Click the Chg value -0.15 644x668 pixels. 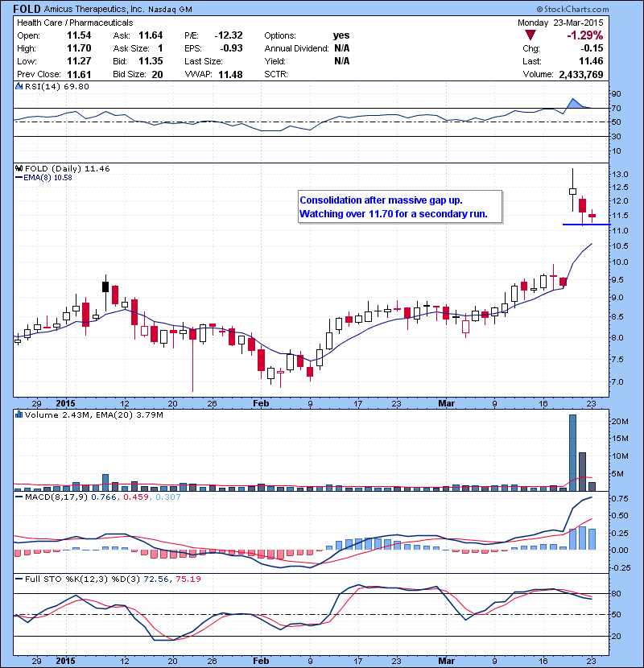[592, 48]
